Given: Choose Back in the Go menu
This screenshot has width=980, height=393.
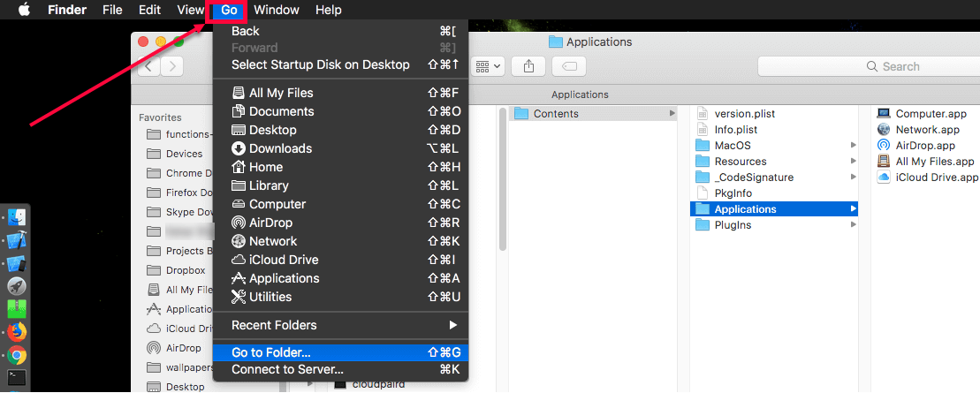Looking at the screenshot, I should tap(340, 31).
